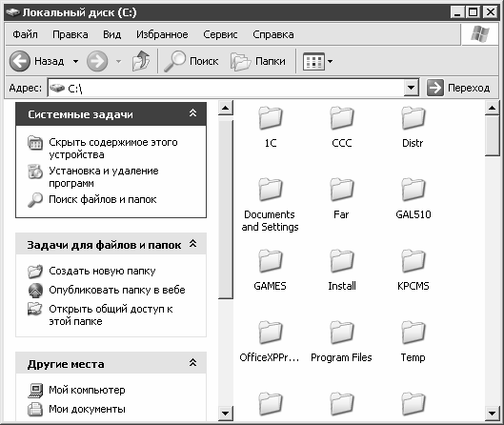The width and height of the screenshot is (504, 425).
Task: Click the Создать новую папку link
Action: point(102,271)
